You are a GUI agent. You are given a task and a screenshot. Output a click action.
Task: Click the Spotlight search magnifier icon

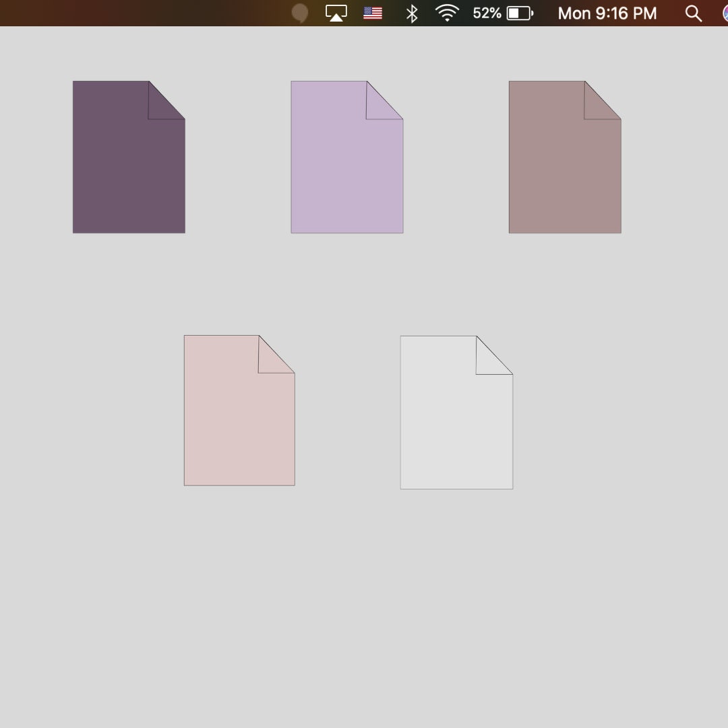coord(693,12)
